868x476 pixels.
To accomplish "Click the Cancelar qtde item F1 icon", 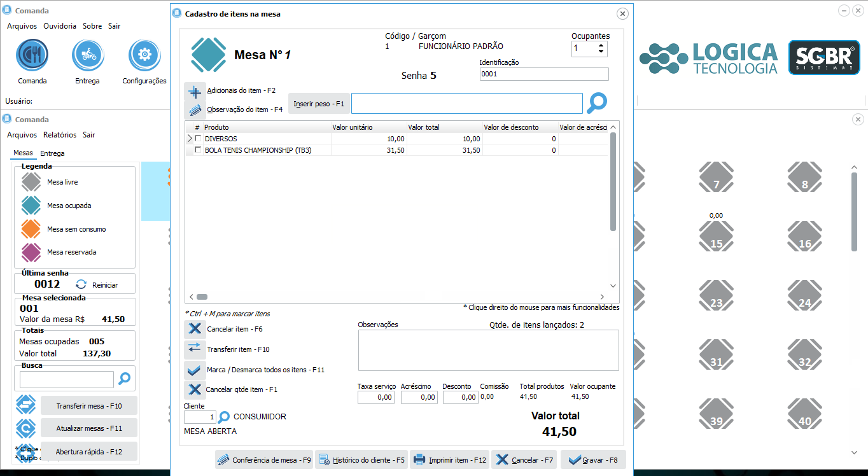I will (x=194, y=389).
